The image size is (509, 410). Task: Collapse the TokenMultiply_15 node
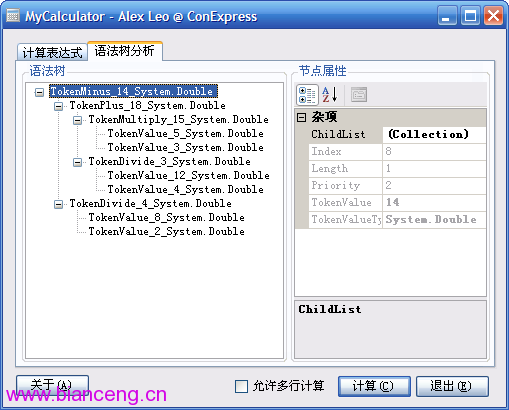click(x=77, y=120)
